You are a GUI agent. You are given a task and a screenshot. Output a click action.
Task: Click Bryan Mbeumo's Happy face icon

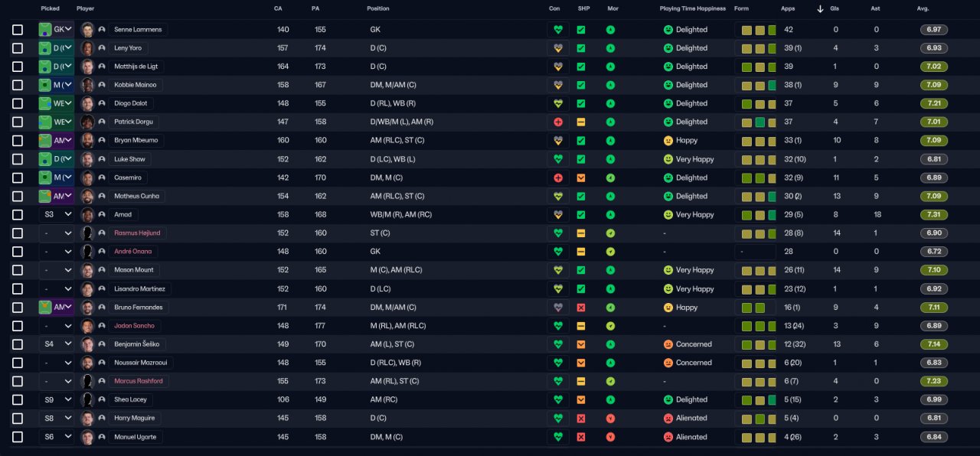click(668, 141)
